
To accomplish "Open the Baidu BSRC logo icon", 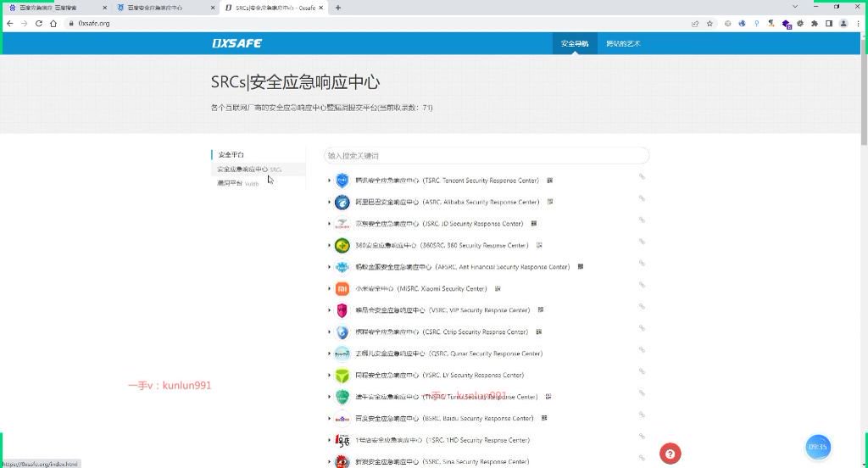I will coord(342,418).
